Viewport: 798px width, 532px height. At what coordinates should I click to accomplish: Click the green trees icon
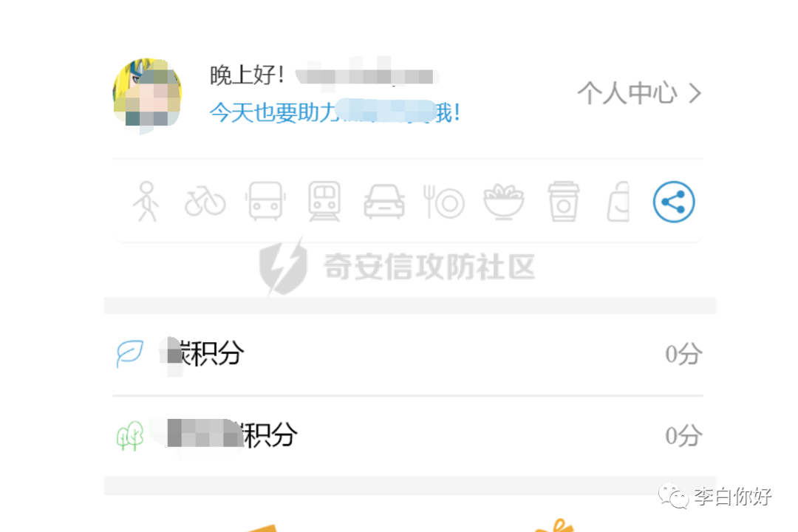pos(130,436)
